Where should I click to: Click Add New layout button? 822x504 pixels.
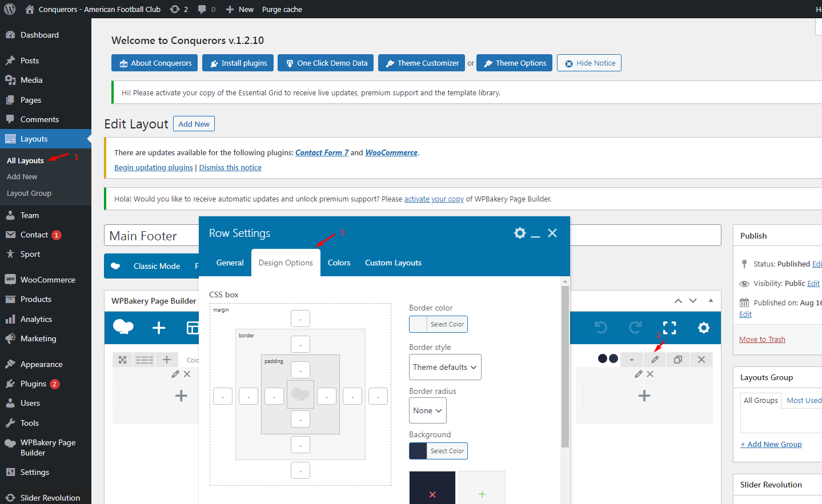click(x=194, y=124)
